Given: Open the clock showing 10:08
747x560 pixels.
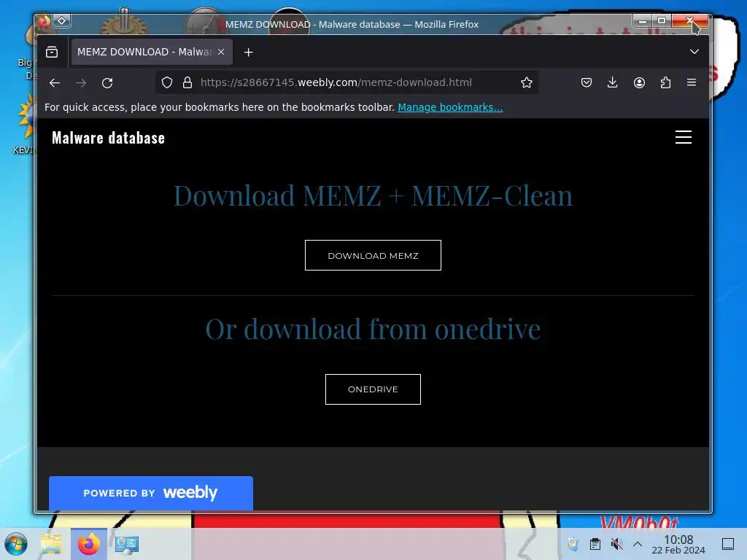Looking at the screenshot, I should coord(678,544).
